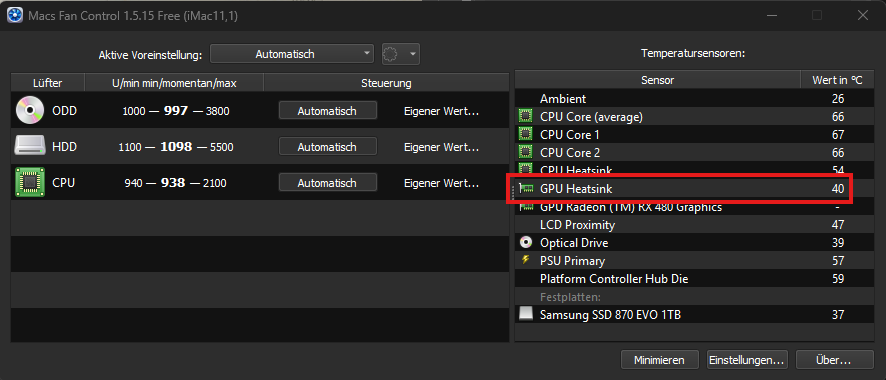Select Platform Controller Hub Die row
The image size is (886, 380).
(x=694, y=279)
